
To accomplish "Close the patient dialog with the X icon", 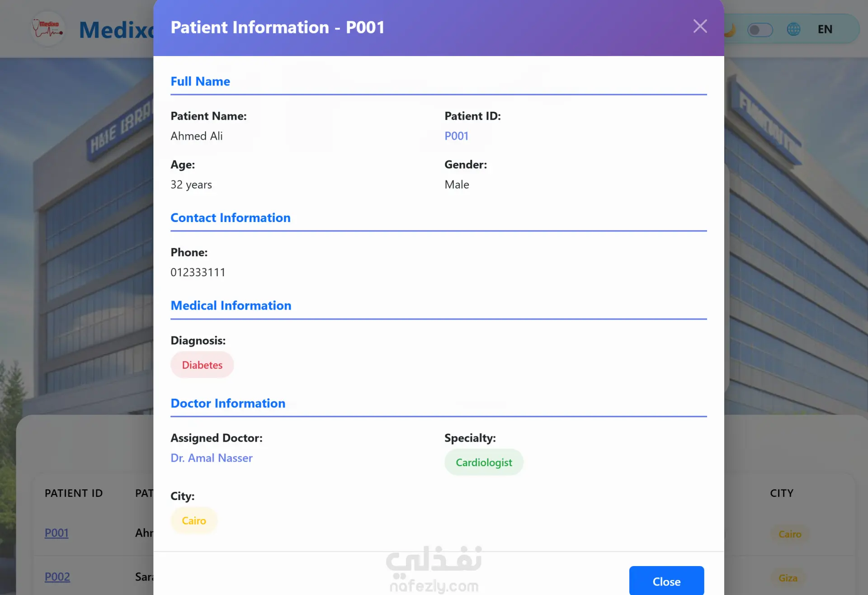I will pyautogui.click(x=700, y=26).
